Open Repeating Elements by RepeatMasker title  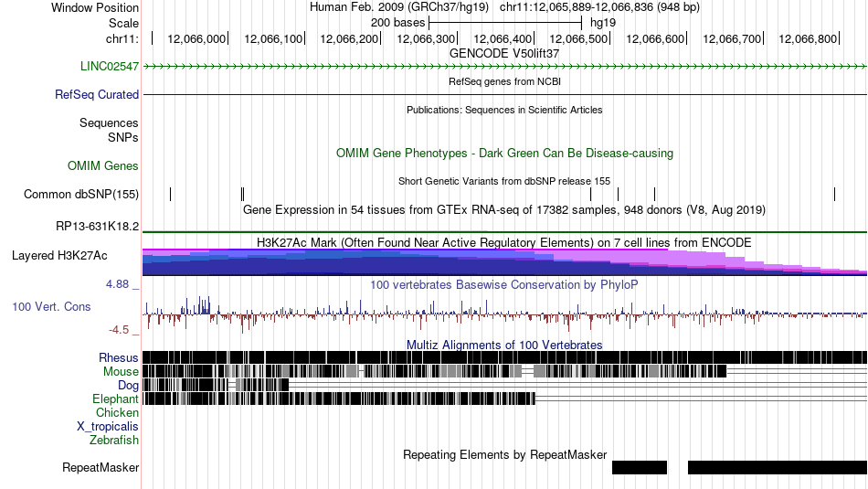pos(505,455)
